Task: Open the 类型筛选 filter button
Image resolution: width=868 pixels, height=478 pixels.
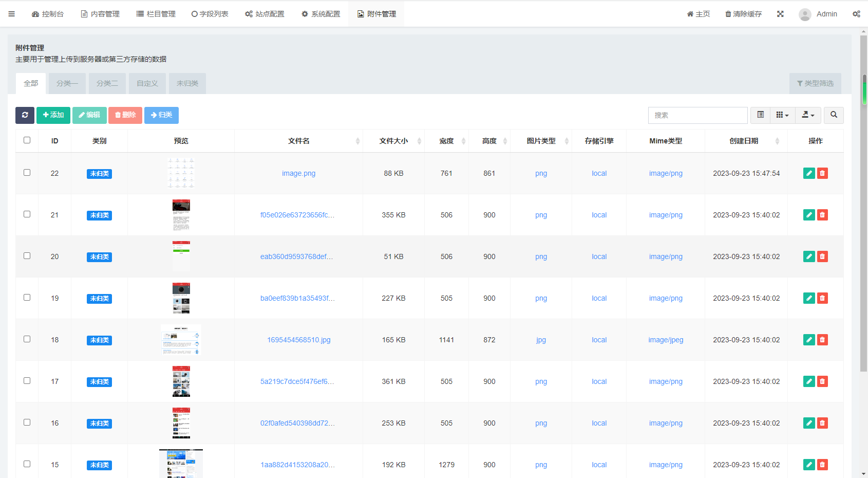Action: click(x=815, y=83)
